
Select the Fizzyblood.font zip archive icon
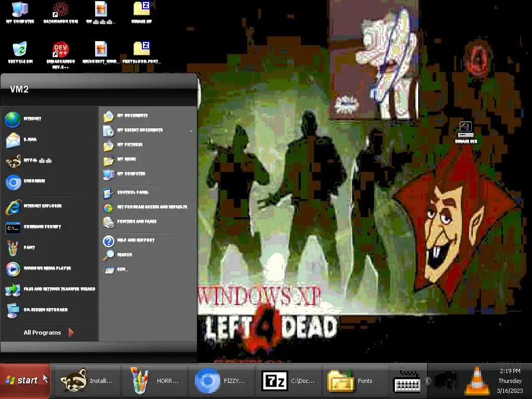(x=141, y=52)
